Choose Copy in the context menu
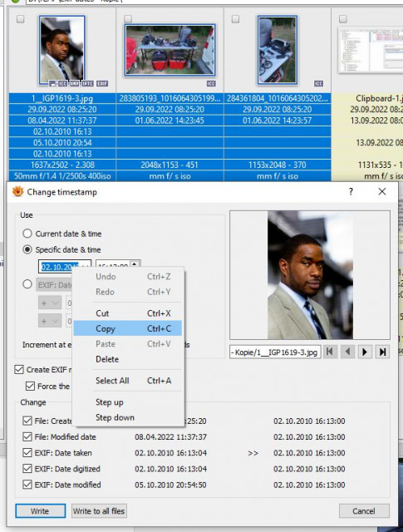 click(x=128, y=328)
